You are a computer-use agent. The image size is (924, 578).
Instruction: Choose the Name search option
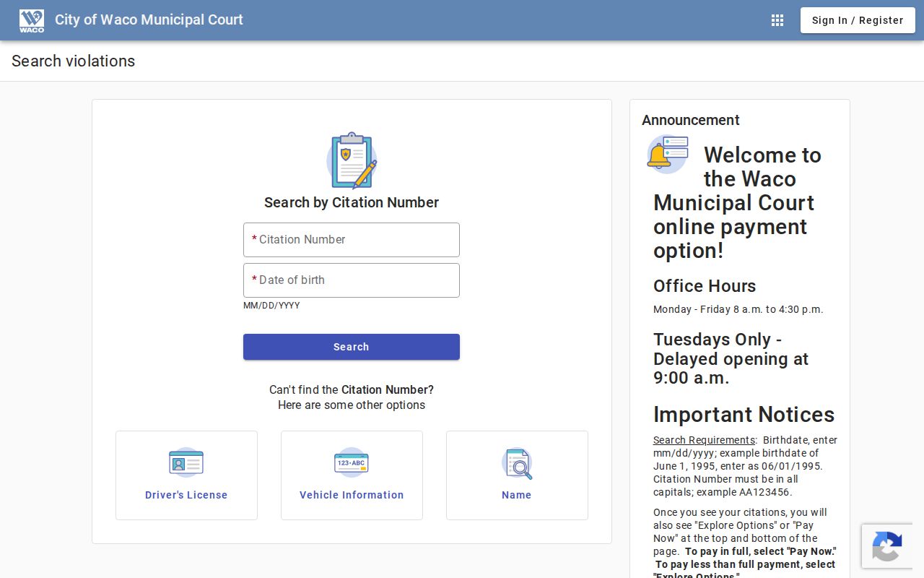pos(517,475)
